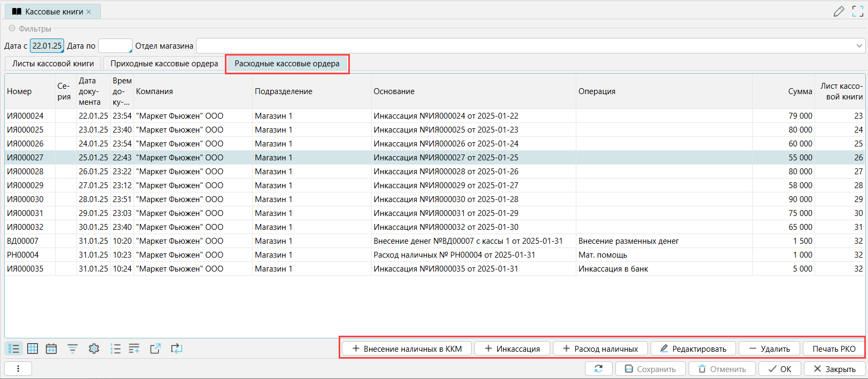Collapse the Фильтры section
Image resolution: width=868 pixels, height=379 pixels.
[12, 28]
